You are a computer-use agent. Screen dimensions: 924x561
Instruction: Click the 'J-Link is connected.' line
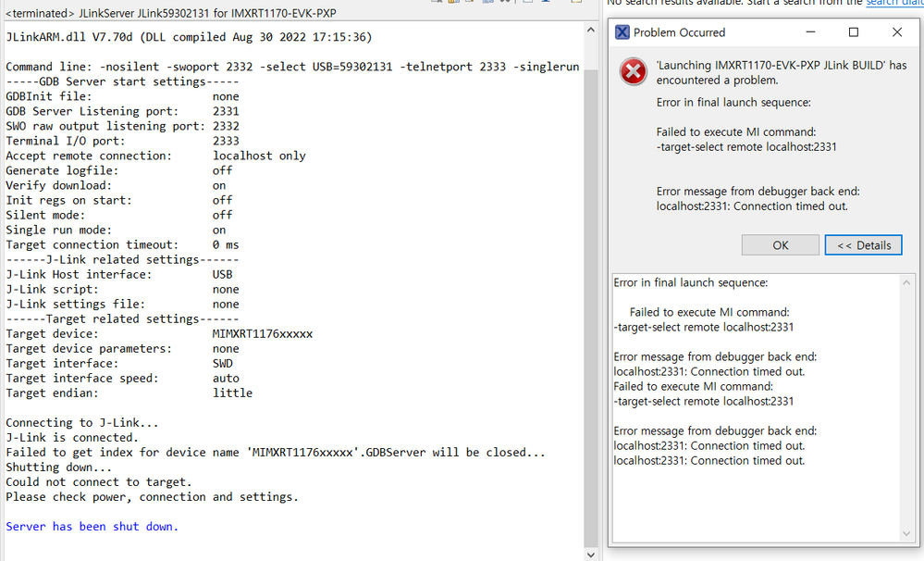[x=72, y=438]
